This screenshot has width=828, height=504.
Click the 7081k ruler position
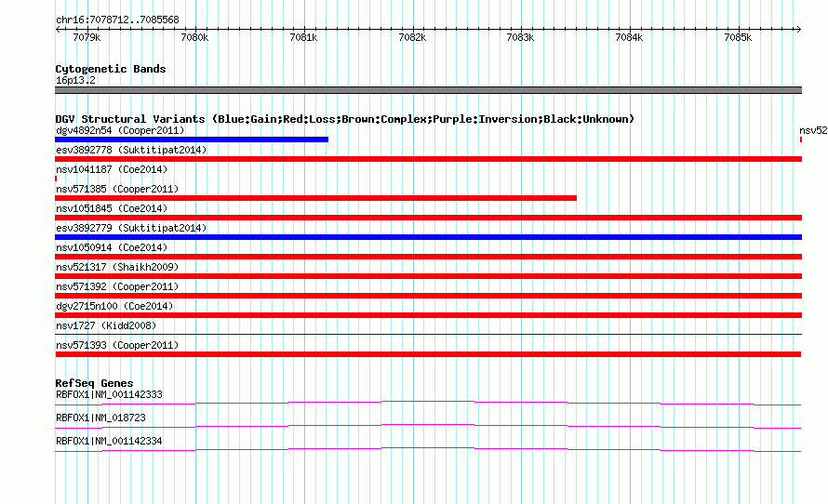click(x=303, y=37)
